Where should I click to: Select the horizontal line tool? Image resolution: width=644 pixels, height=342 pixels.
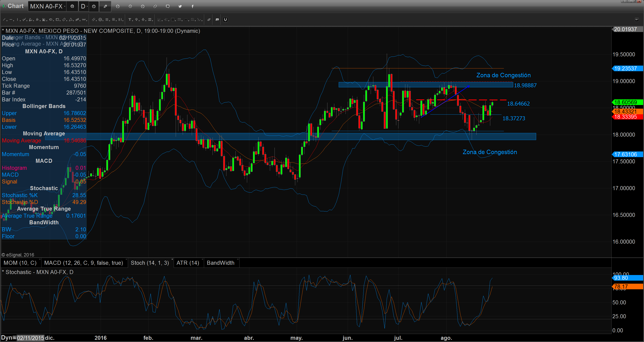(x=11, y=20)
